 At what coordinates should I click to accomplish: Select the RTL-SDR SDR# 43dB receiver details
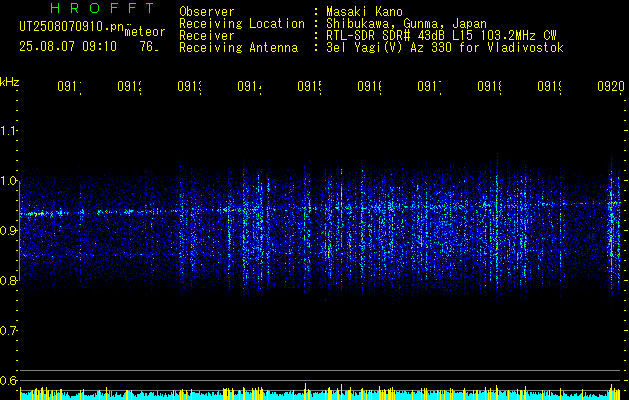(x=441, y=36)
